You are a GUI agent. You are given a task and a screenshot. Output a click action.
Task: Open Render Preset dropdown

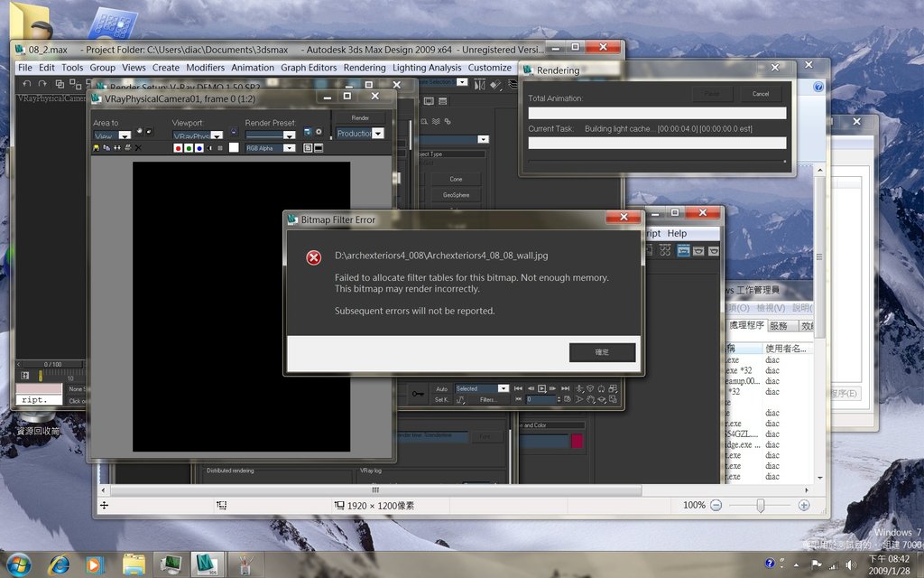point(290,135)
